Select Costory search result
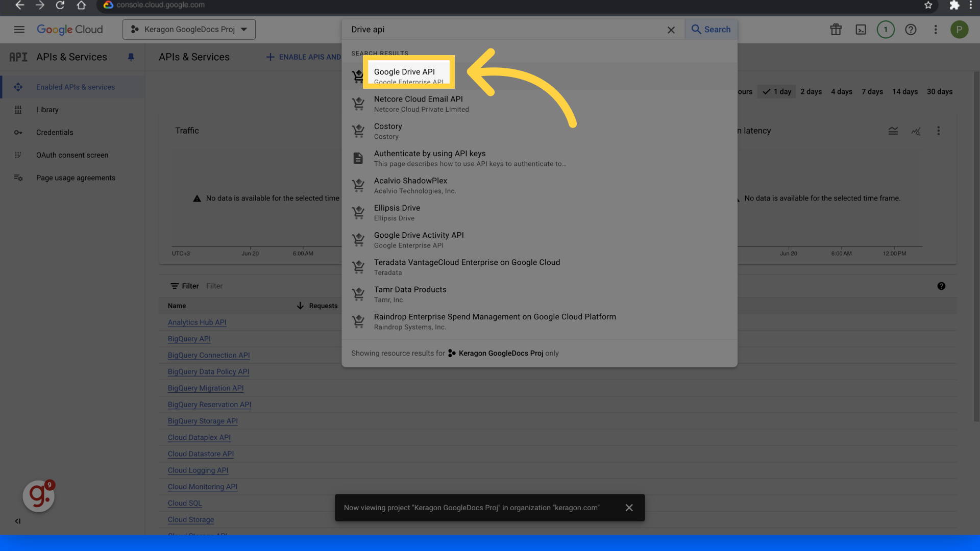This screenshot has width=980, height=551. 539,131
